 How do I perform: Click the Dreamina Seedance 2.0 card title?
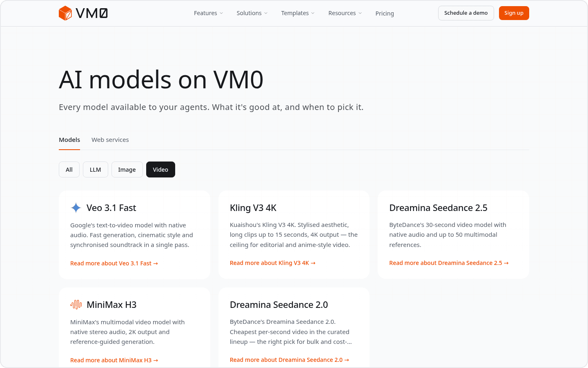(279, 305)
